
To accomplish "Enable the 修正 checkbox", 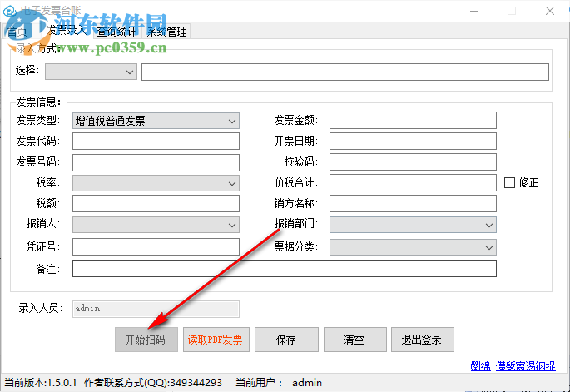I will 509,182.
